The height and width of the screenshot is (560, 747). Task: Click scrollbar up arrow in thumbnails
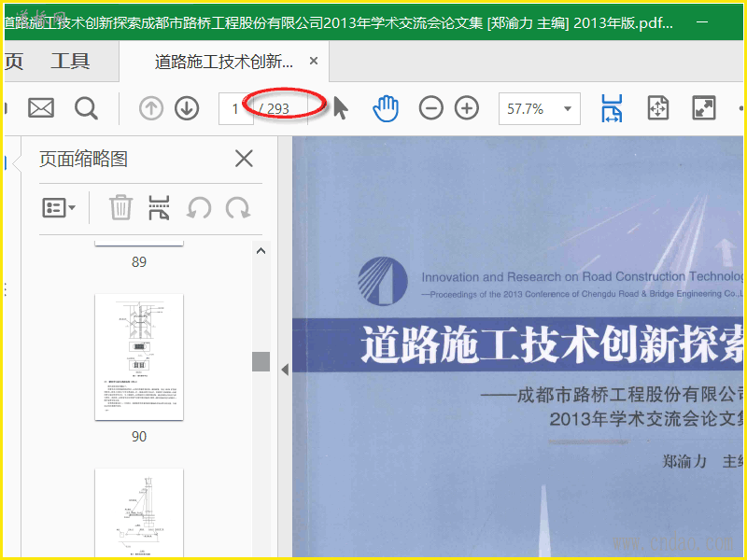(x=261, y=251)
